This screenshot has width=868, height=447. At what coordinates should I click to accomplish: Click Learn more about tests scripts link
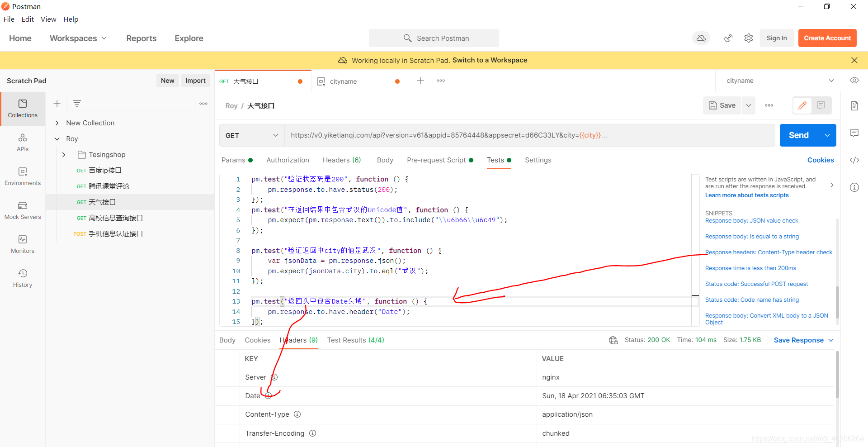tap(747, 195)
